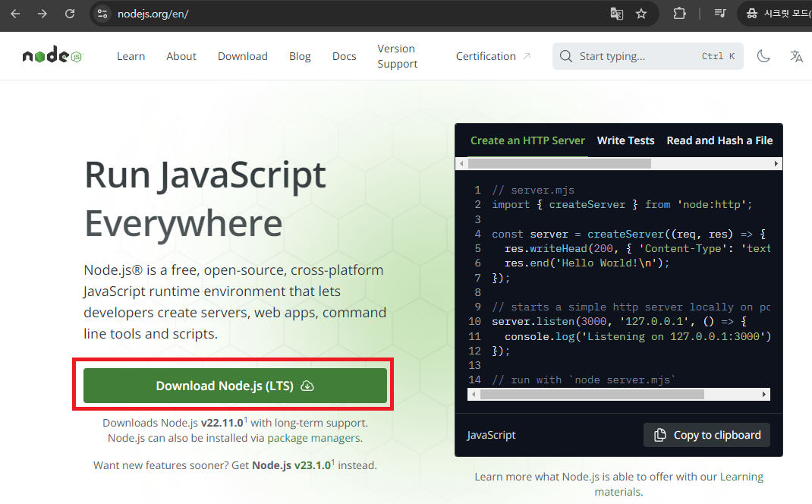Click the tab strip horizontal scrollbar thumb
The height and width of the screenshot is (504, 812).
559,164
